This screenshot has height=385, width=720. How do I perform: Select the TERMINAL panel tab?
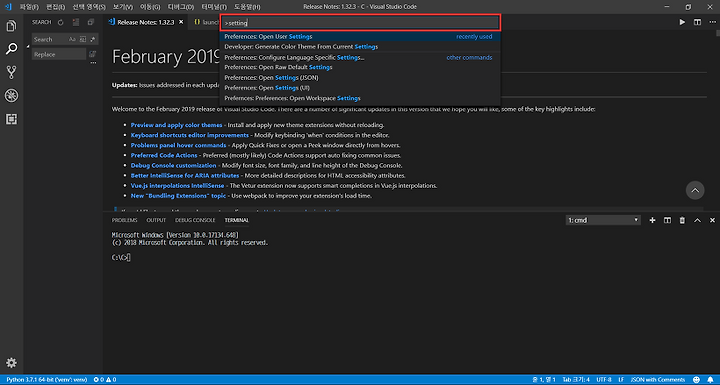pos(236,220)
